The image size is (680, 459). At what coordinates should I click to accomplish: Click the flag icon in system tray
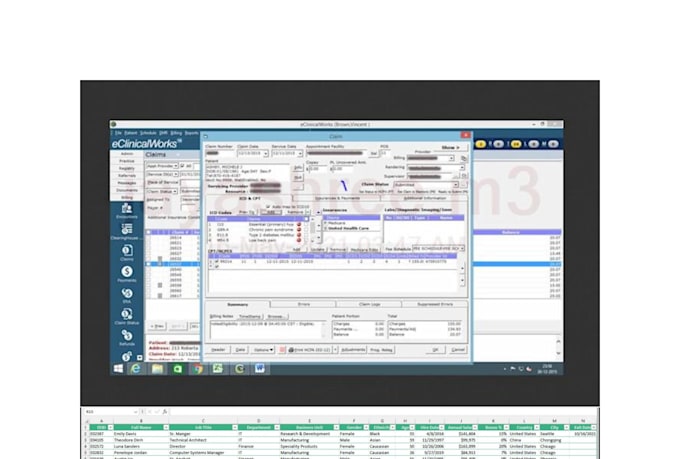[513, 369]
